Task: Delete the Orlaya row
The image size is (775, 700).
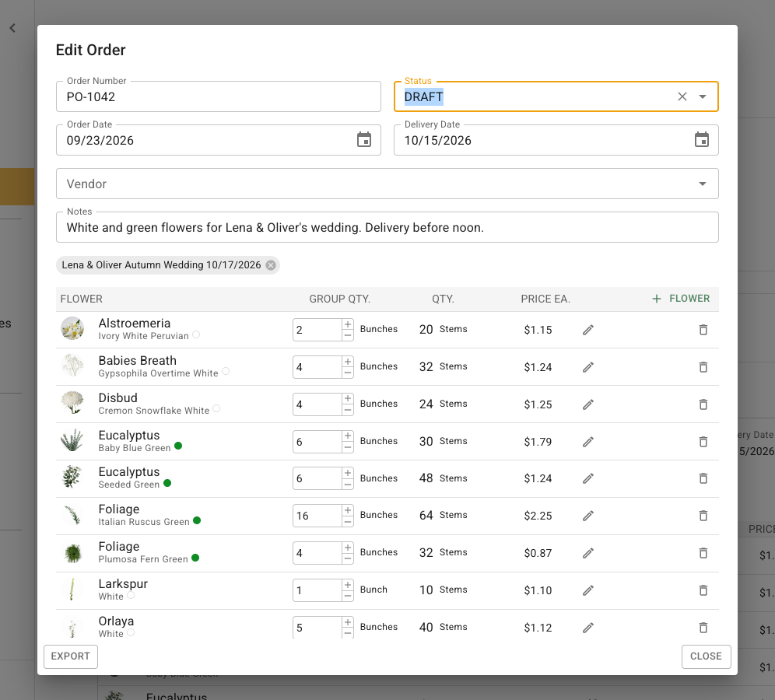Action: (x=703, y=628)
